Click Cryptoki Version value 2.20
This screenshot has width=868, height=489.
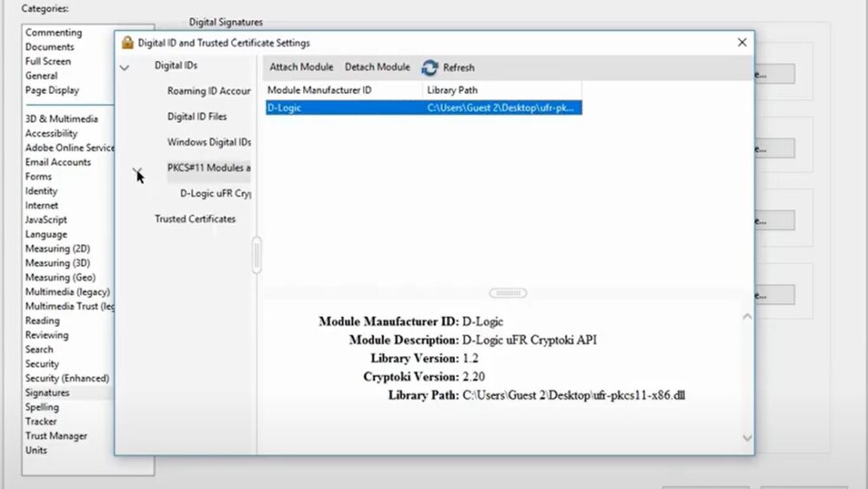(x=473, y=377)
